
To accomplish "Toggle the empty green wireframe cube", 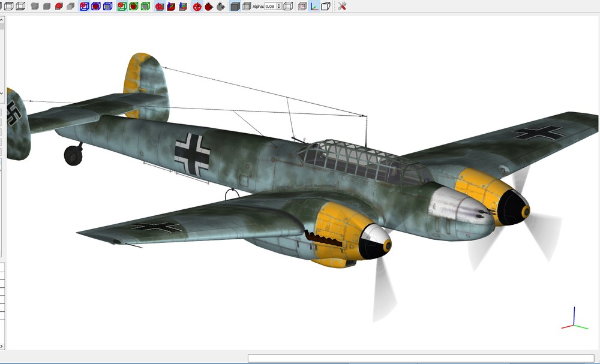I will (145, 6).
